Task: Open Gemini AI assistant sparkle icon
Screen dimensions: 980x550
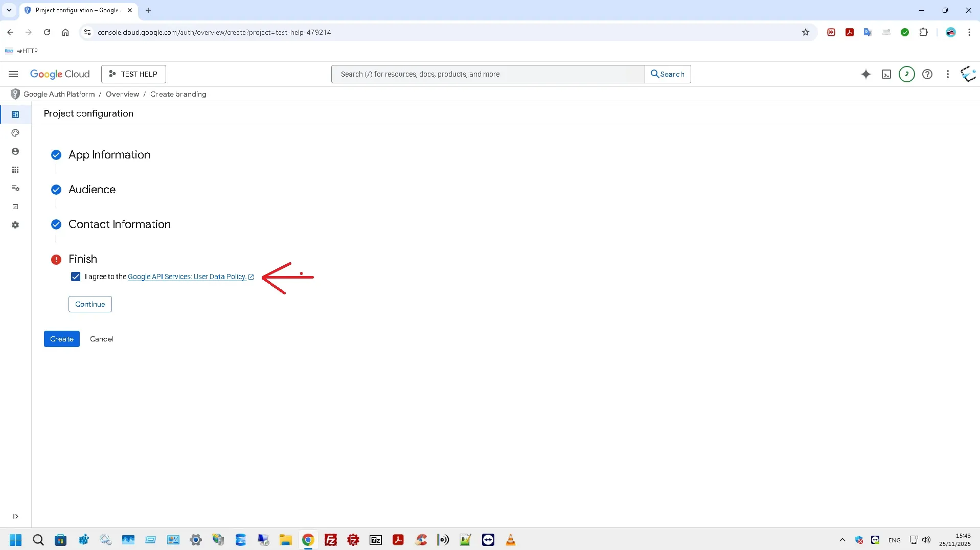Action: [865, 74]
